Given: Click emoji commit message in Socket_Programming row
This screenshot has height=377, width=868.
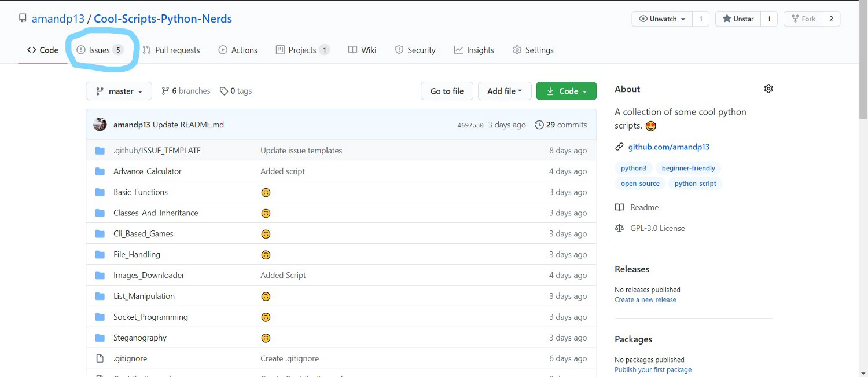Looking at the screenshot, I should [266, 317].
